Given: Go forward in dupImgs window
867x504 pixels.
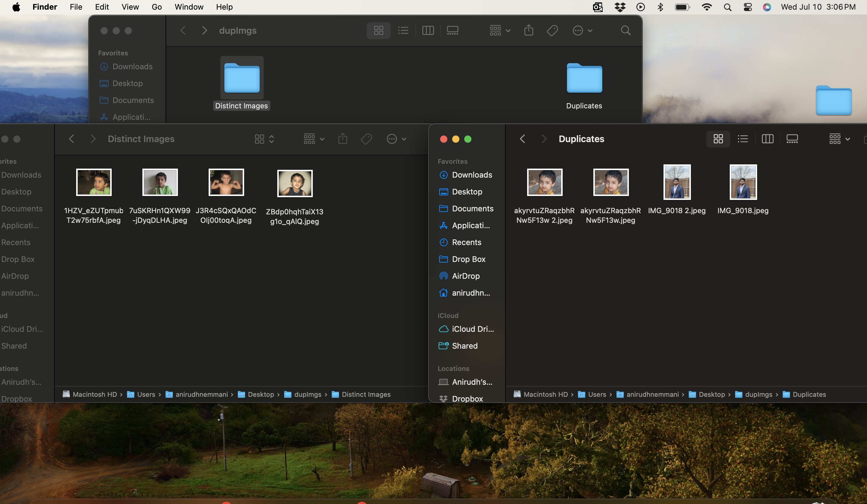Looking at the screenshot, I should [204, 31].
